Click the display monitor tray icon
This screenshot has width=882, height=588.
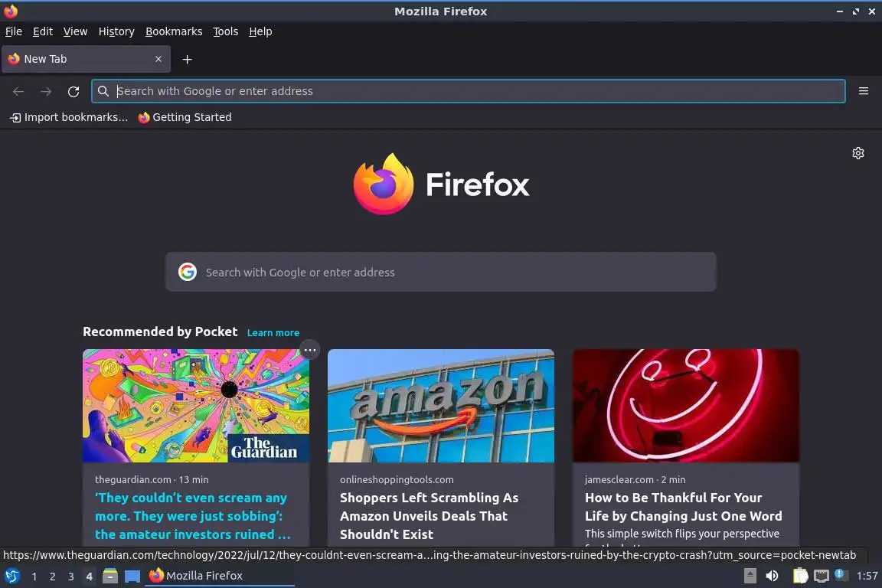(x=822, y=576)
